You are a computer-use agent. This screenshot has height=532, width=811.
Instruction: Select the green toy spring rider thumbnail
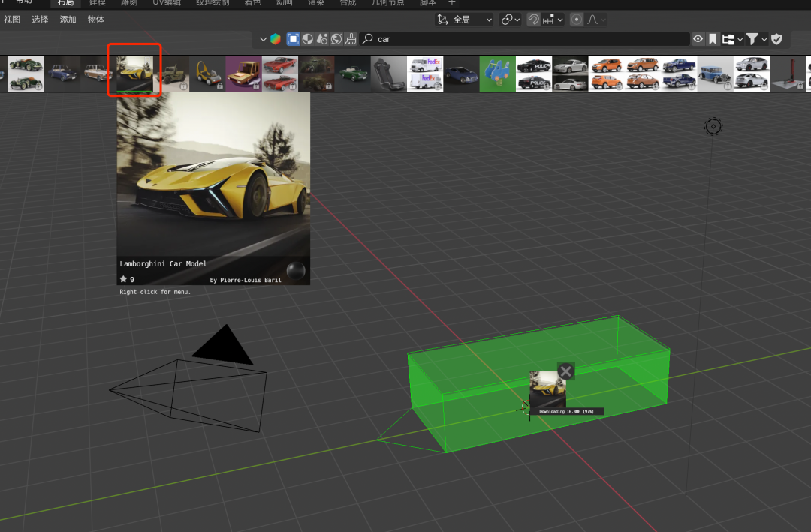tap(498, 74)
